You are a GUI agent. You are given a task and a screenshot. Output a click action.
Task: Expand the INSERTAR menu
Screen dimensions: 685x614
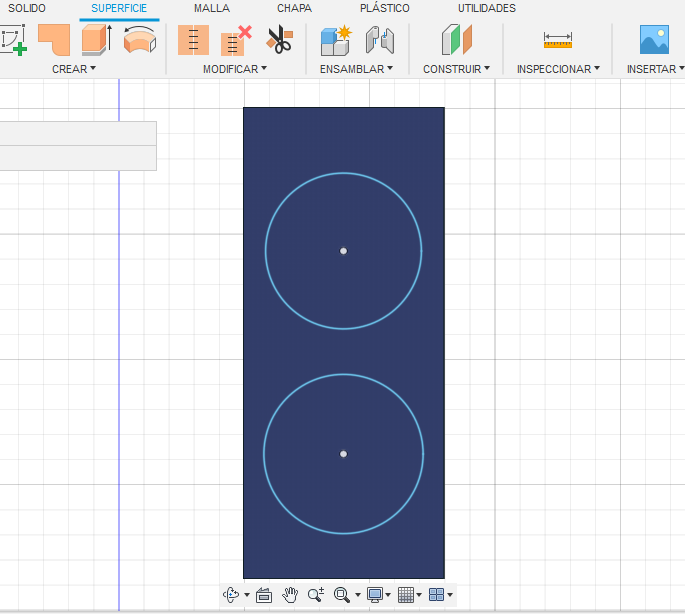coord(655,69)
